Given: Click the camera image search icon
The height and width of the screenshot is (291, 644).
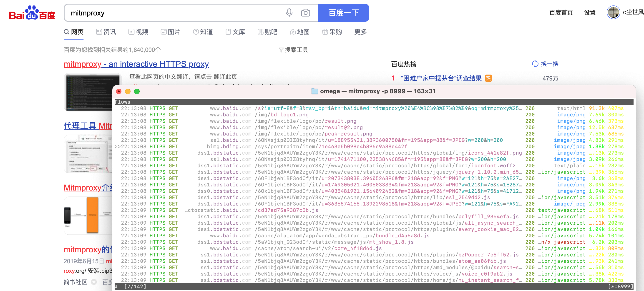Looking at the screenshot, I should tap(305, 13).
